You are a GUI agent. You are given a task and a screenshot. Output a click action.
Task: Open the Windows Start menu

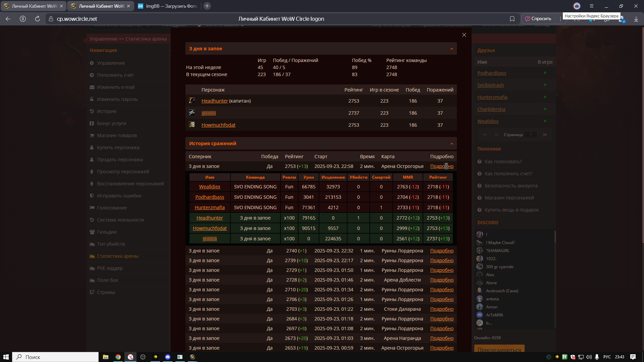click(6, 357)
